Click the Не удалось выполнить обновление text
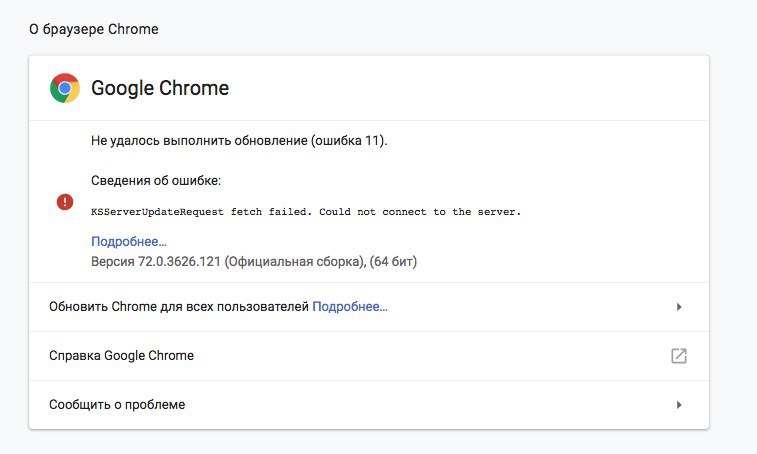The width and height of the screenshot is (757, 454). [199, 141]
